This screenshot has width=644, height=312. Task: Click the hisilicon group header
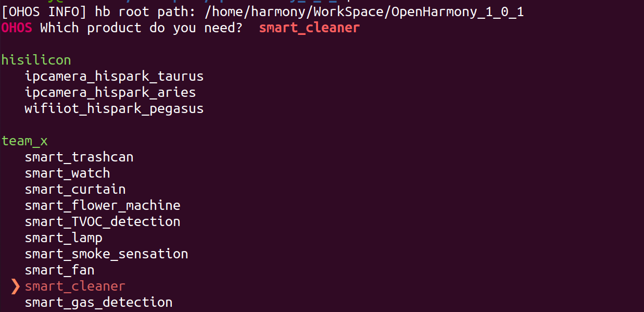click(36, 60)
